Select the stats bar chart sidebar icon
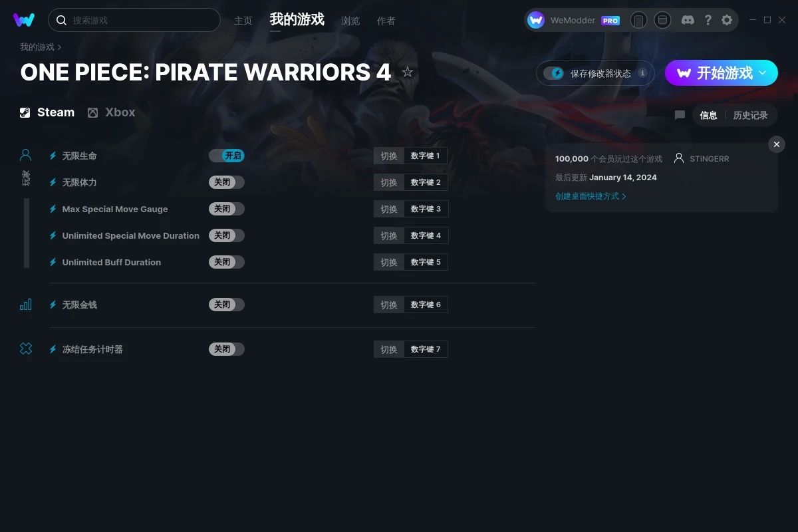798x532 pixels. 26,305
